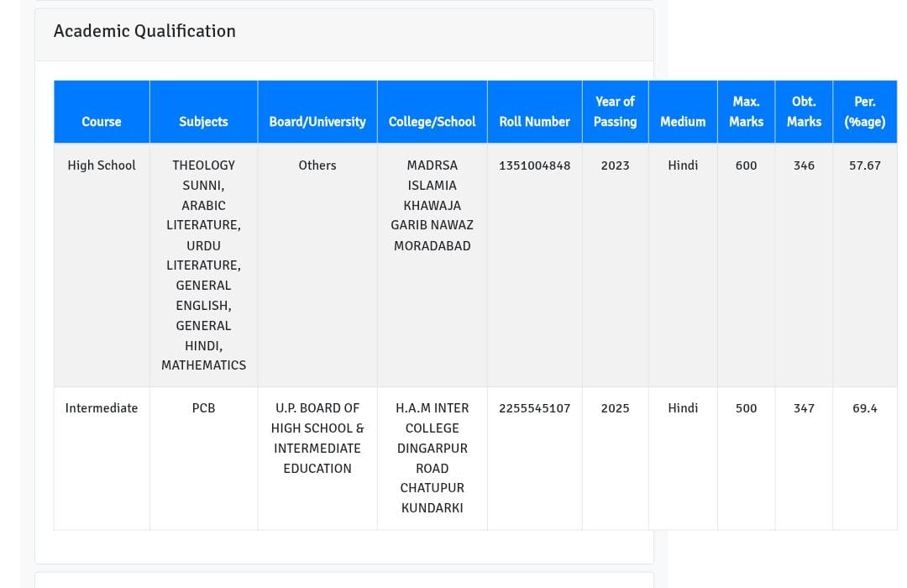Click percentage value 57.67
907x588 pixels.
pos(865,165)
